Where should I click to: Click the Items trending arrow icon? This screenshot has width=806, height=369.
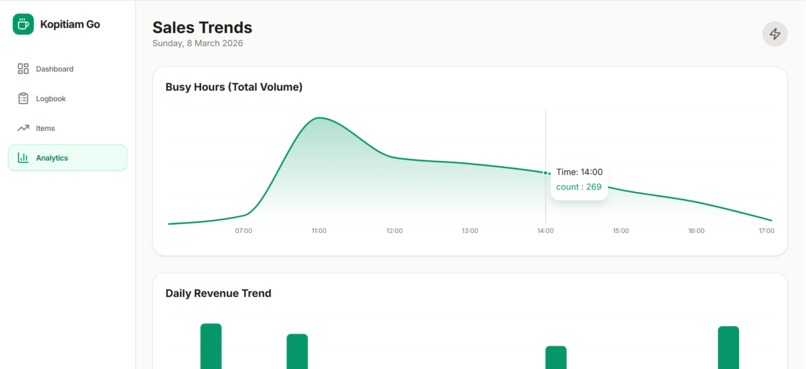click(23, 128)
